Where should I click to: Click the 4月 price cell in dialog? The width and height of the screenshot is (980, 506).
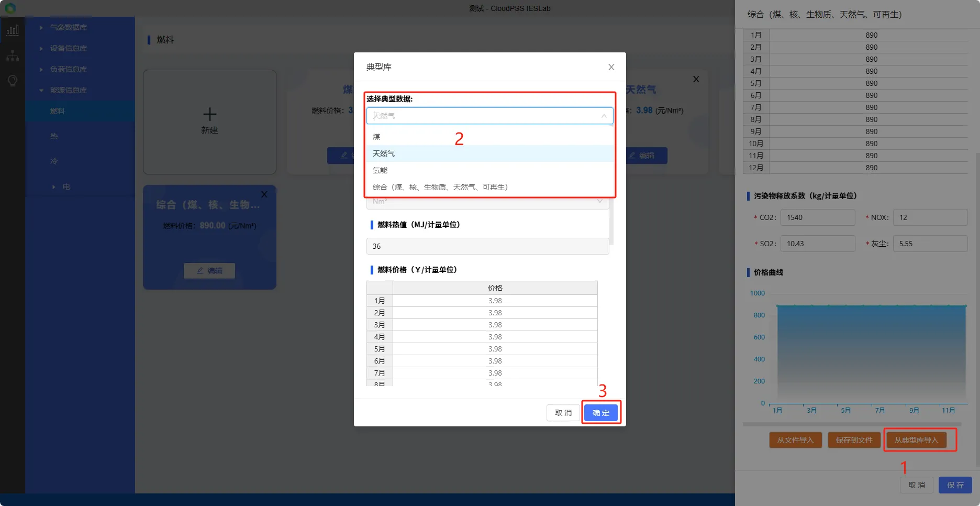click(x=495, y=337)
